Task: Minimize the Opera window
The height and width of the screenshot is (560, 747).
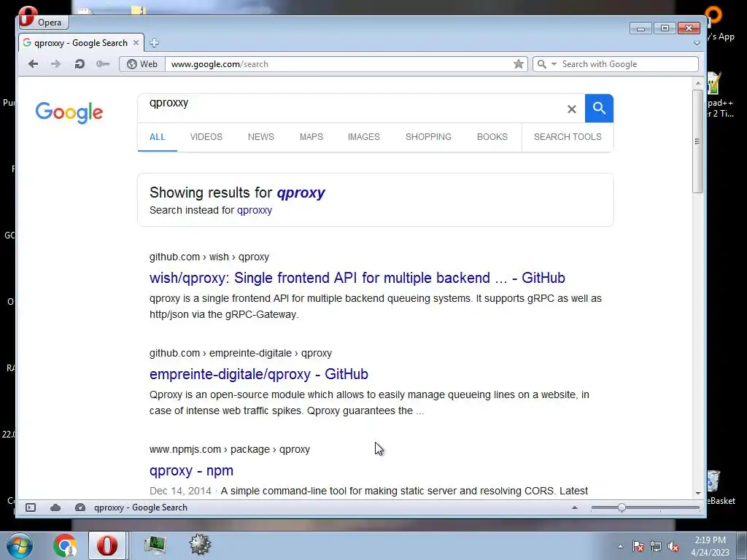Action: coord(640,28)
